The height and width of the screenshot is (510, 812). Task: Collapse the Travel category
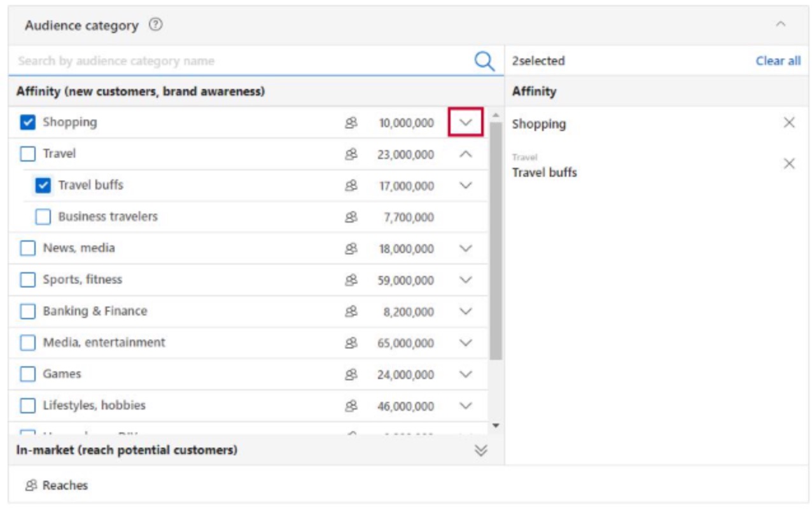(x=466, y=154)
